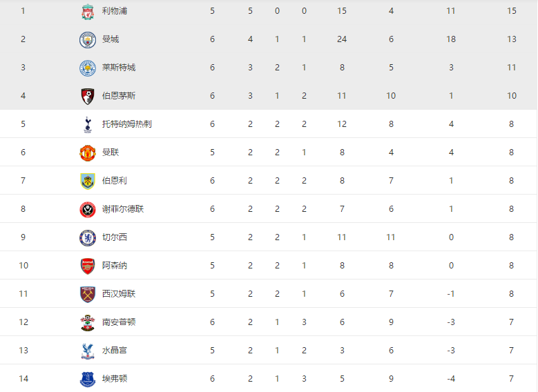Select rank number 9 in the table

23,237
